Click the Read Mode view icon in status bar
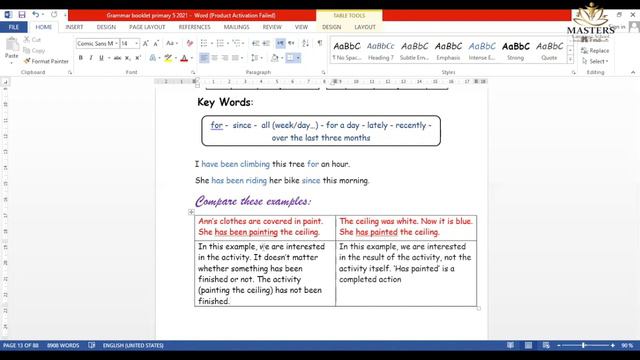 tap(510, 345)
